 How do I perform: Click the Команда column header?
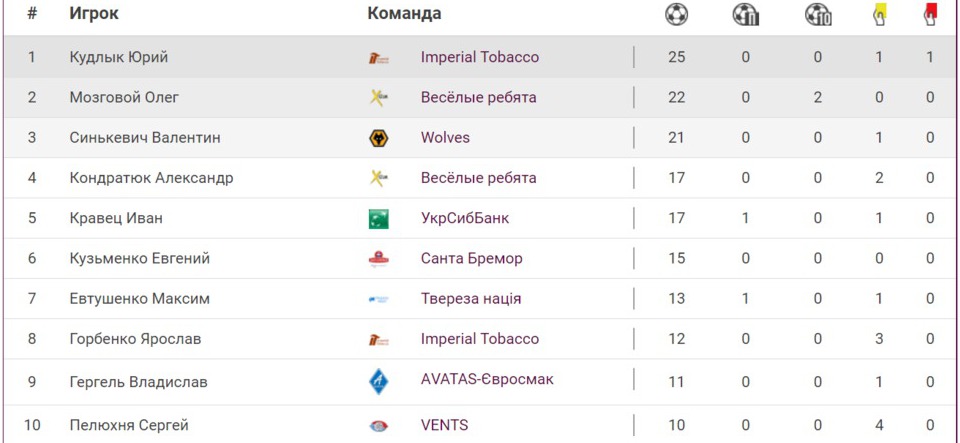404,14
